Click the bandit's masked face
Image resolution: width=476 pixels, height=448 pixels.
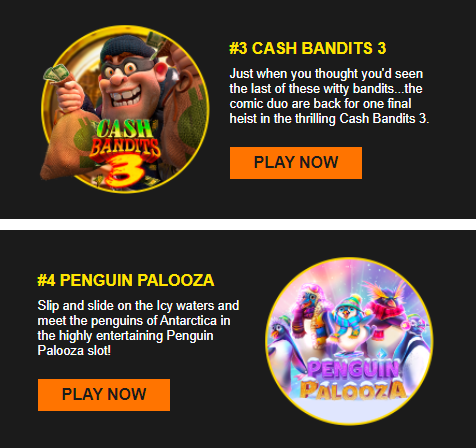click(125, 78)
